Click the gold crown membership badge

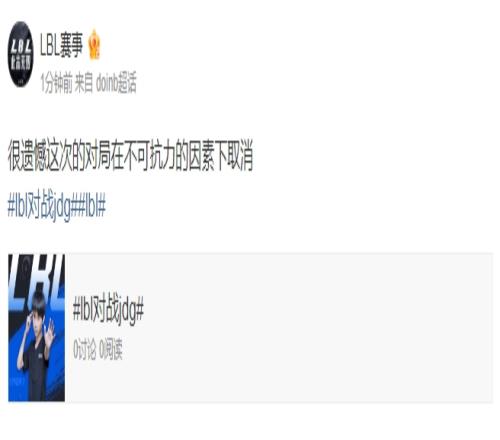(95, 44)
